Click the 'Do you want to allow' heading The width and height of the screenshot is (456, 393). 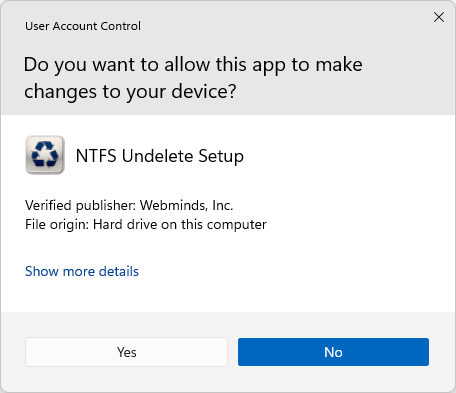pos(193,78)
